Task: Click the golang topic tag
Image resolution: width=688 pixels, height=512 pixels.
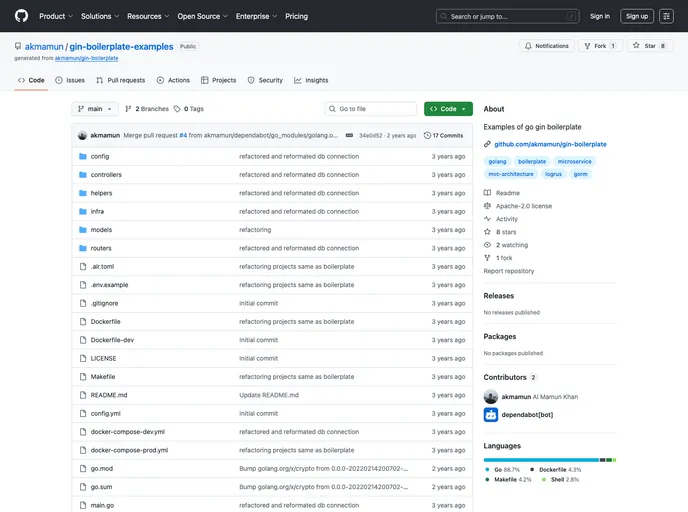Action: [x=497, y=161]
